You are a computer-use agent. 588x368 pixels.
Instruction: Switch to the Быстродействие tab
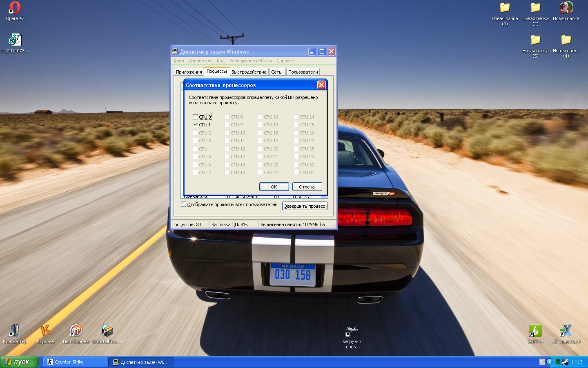point(249,72)
